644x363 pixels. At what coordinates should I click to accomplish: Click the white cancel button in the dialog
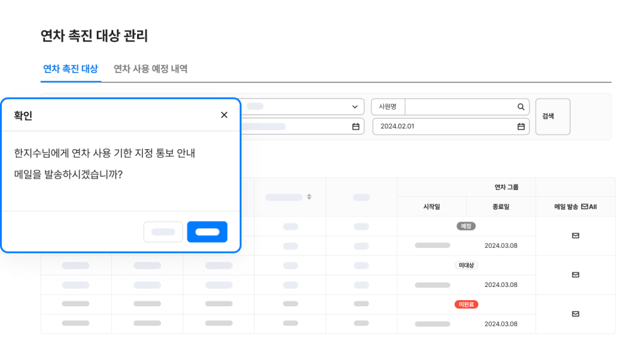(x=163, y=232)
